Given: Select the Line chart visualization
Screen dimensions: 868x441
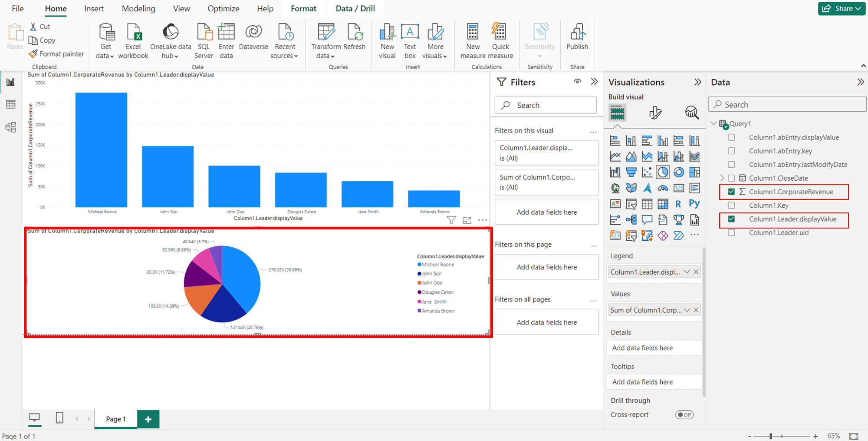Looking at the screenshot, I should (615, 156).
